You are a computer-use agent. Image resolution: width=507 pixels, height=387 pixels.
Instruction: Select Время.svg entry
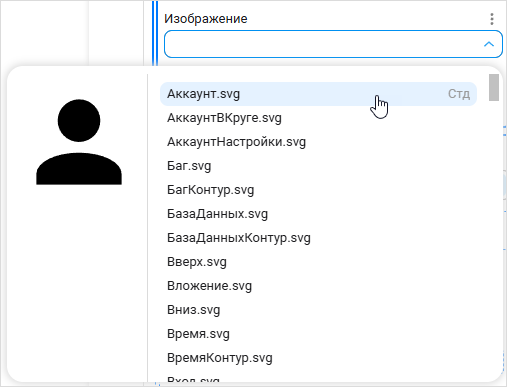tap(318, 334)
